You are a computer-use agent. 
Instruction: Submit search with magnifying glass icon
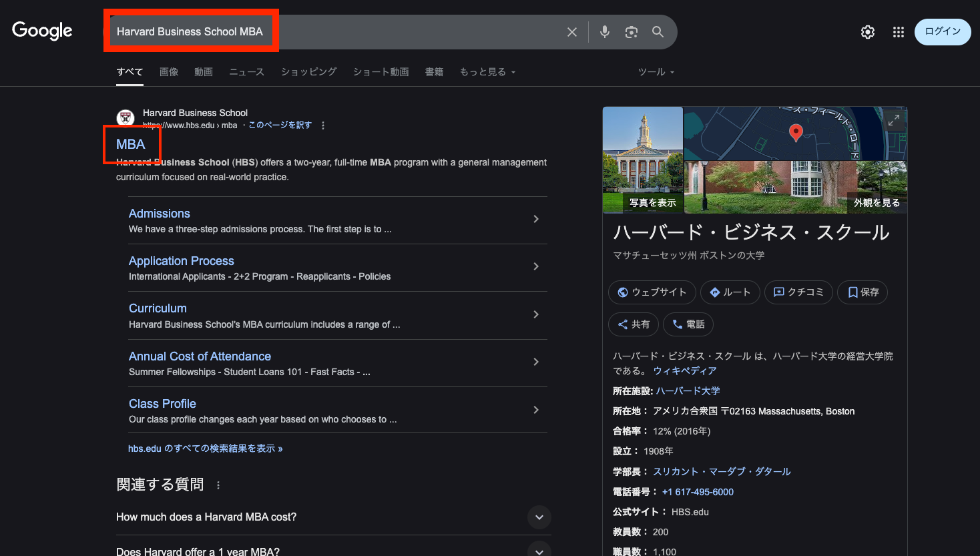(x=658, y=32)
